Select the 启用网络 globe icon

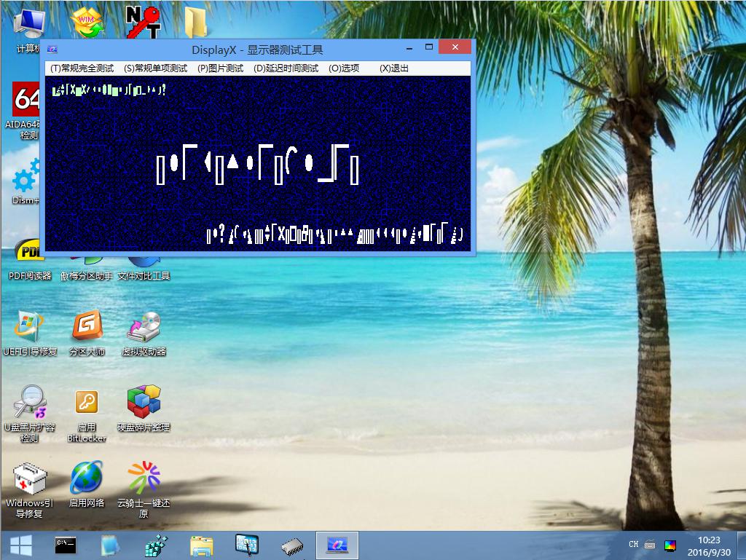[87, 478]
